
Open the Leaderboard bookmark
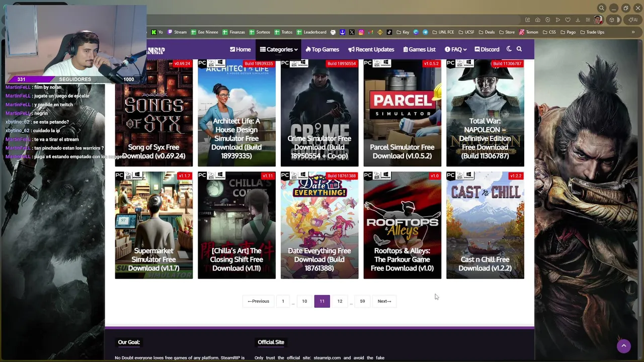311,32
